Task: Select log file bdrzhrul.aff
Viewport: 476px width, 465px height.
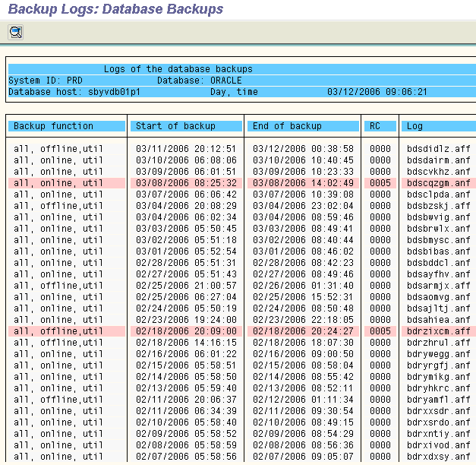Action: [438, 343]
